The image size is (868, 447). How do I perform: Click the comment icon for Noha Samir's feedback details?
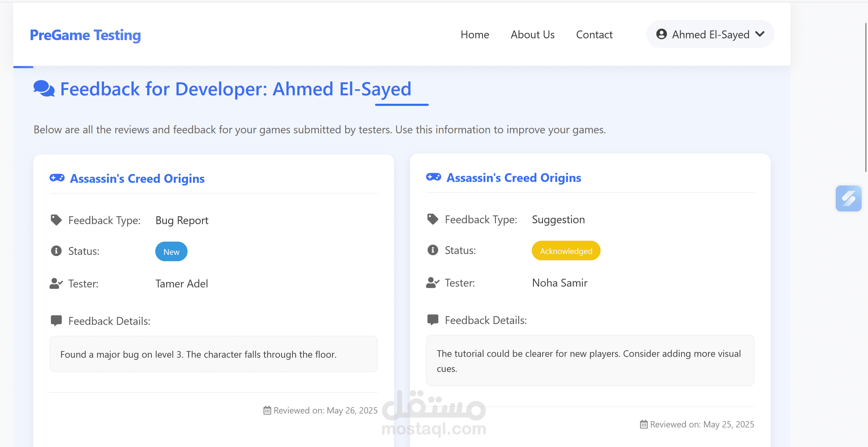point(433,320)
